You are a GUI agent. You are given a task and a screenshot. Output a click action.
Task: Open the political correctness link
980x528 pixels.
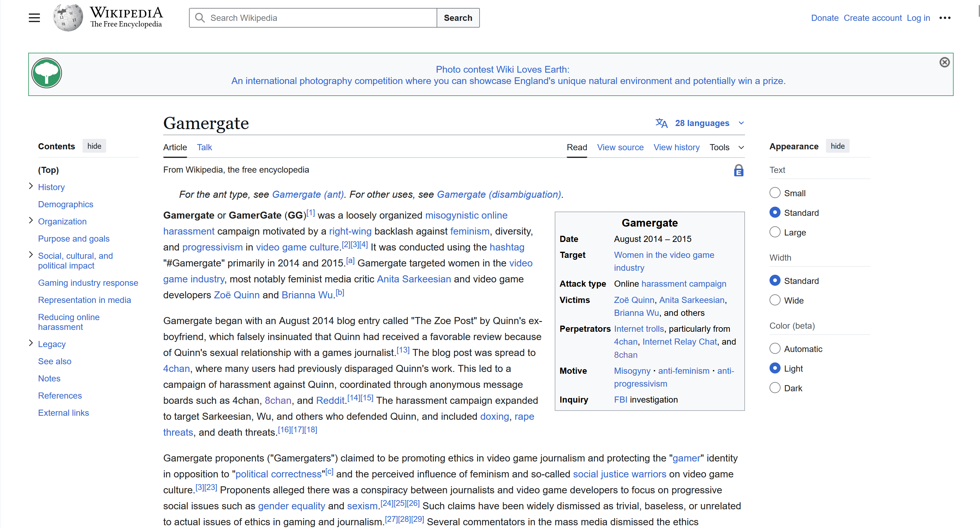click(278, 474)
